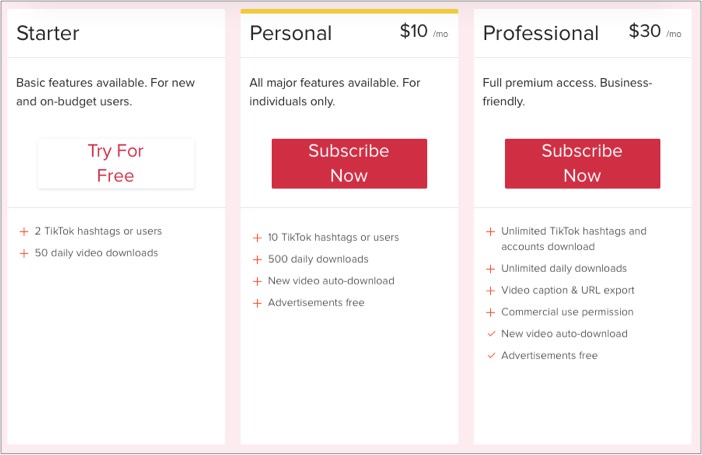
Task: Subscribe to the Personal plan
Action: pyautogui.click(x=349, y=163)
